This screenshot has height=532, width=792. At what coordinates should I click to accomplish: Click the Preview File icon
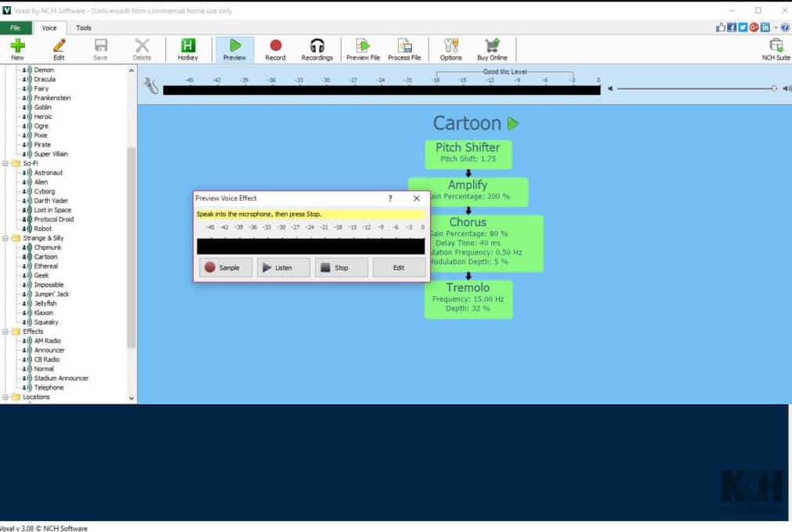(363, 49)
